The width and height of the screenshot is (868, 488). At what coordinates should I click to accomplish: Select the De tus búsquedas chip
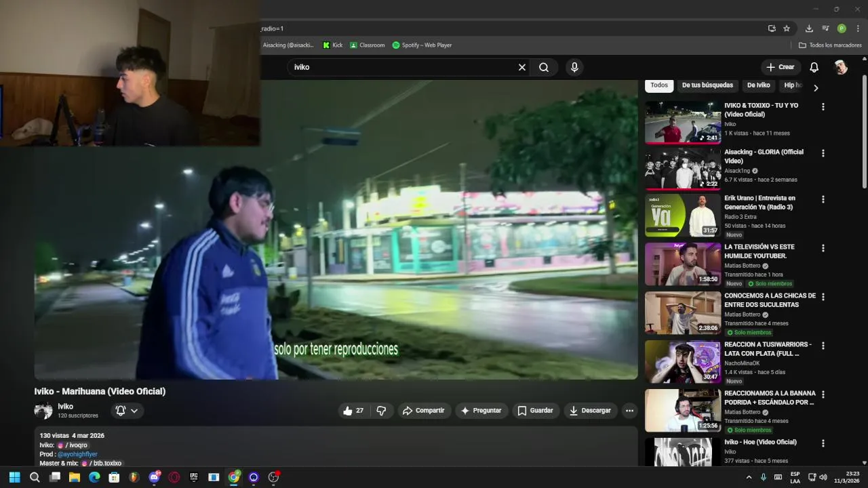click(707, 85)
